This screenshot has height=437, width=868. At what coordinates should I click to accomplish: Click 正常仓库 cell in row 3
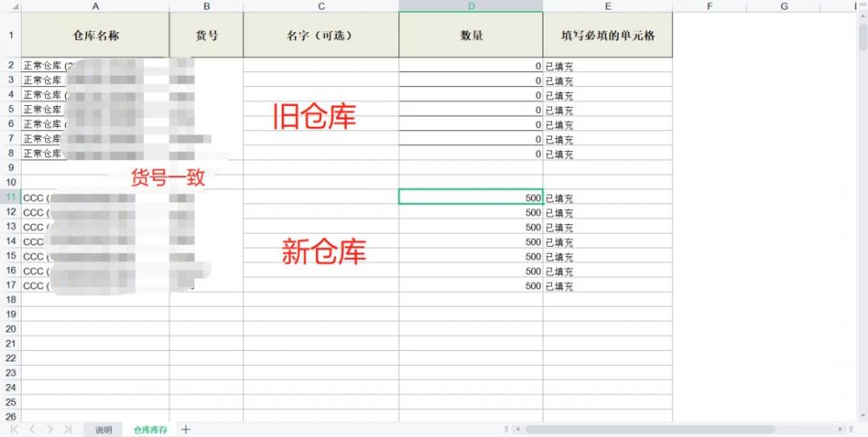coord(95,80)
